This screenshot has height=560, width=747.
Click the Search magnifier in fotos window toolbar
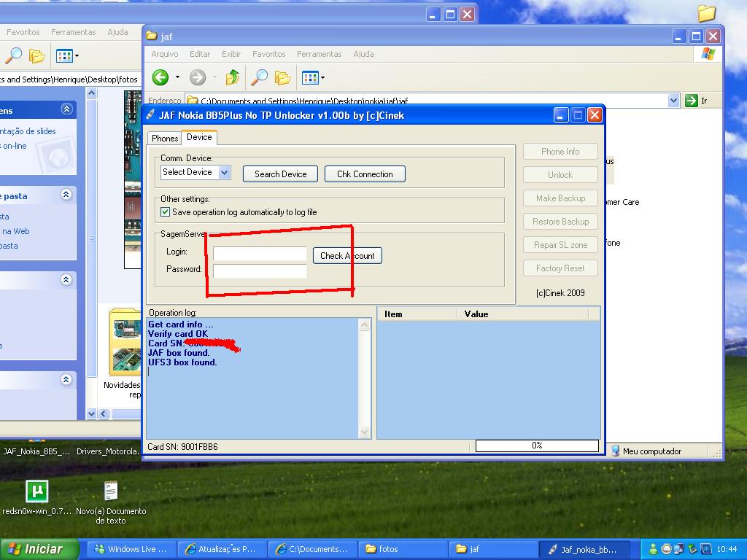[14, 55]
